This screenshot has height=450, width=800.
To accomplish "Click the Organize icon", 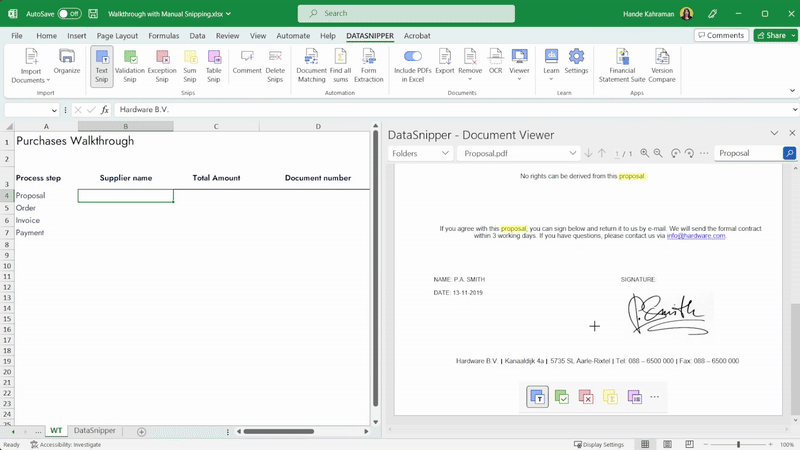I will tap(67, 61).
